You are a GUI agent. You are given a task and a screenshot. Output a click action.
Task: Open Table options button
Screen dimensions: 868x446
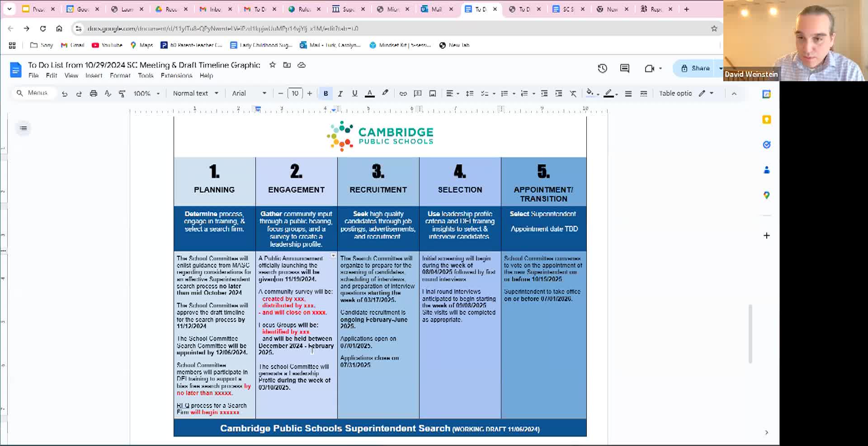(x=675, y=94)
